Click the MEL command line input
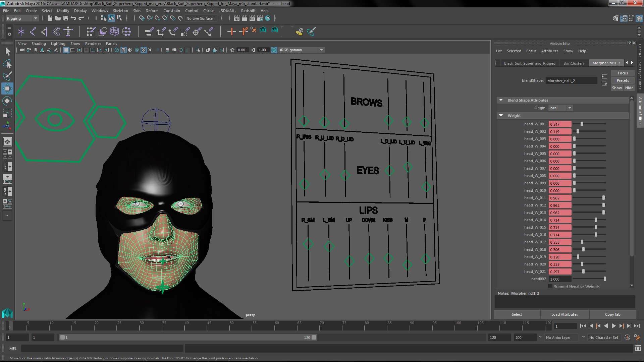The width and height of the screenshot is (644, 362). point(102,349)
